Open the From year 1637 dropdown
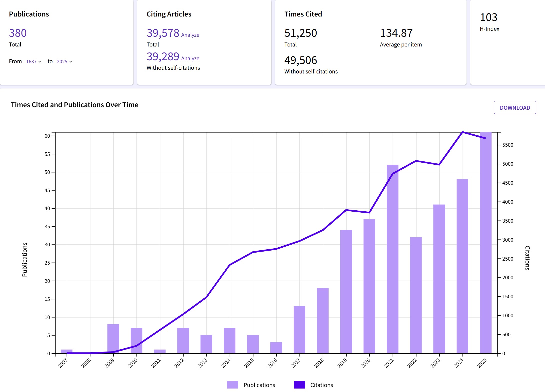The image size is (545, 392). (x=34, y=61)
